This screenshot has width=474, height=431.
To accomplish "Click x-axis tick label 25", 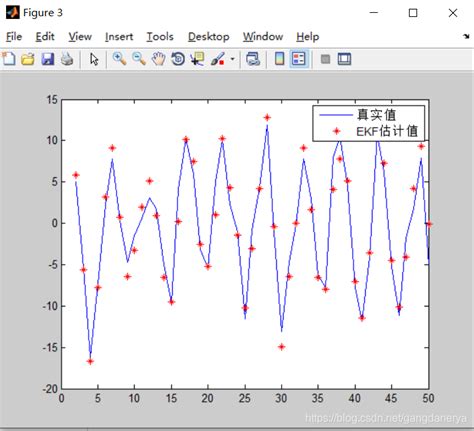I will pyautogui.click(x=245, y=398).
